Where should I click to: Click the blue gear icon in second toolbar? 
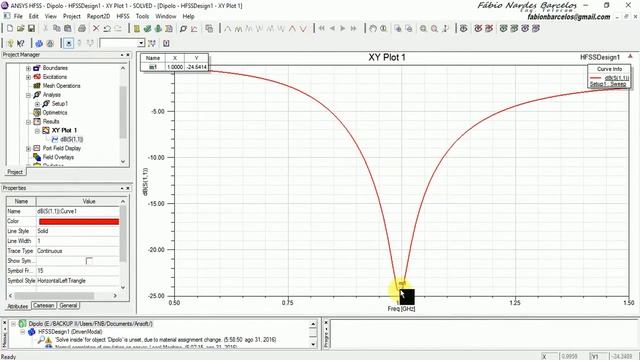[39, 43]
